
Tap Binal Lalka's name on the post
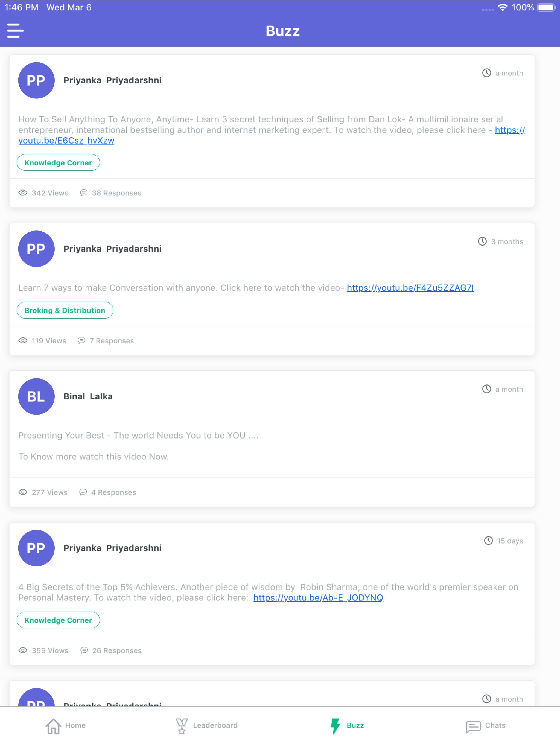[x=88, y=396]
